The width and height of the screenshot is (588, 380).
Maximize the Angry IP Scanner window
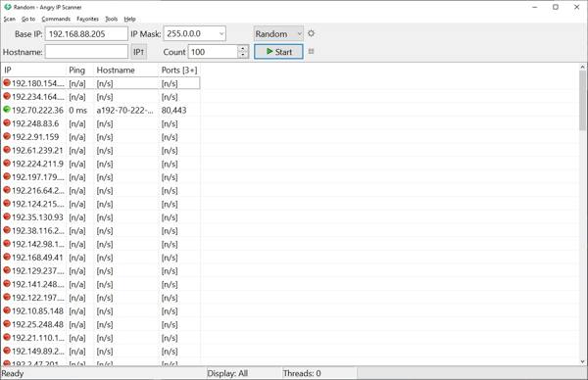click(x=556, y=7)
